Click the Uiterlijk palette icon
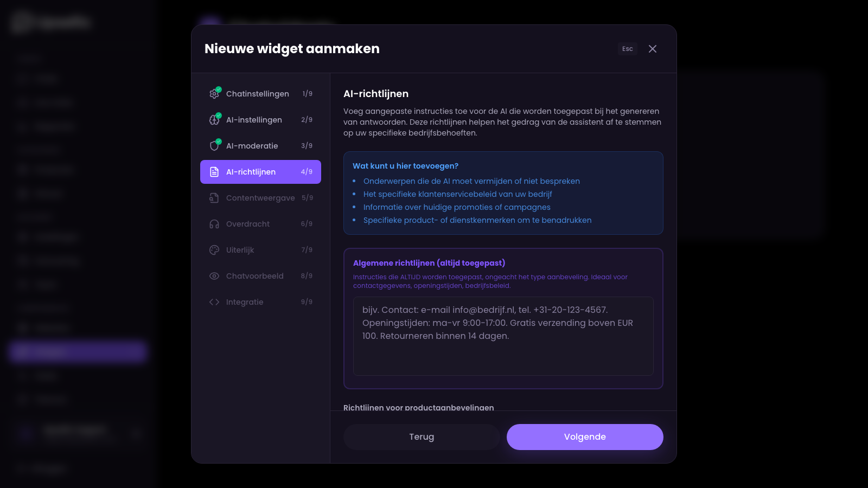The width and height of the screenshot is (868, 488). pos(214,250)
